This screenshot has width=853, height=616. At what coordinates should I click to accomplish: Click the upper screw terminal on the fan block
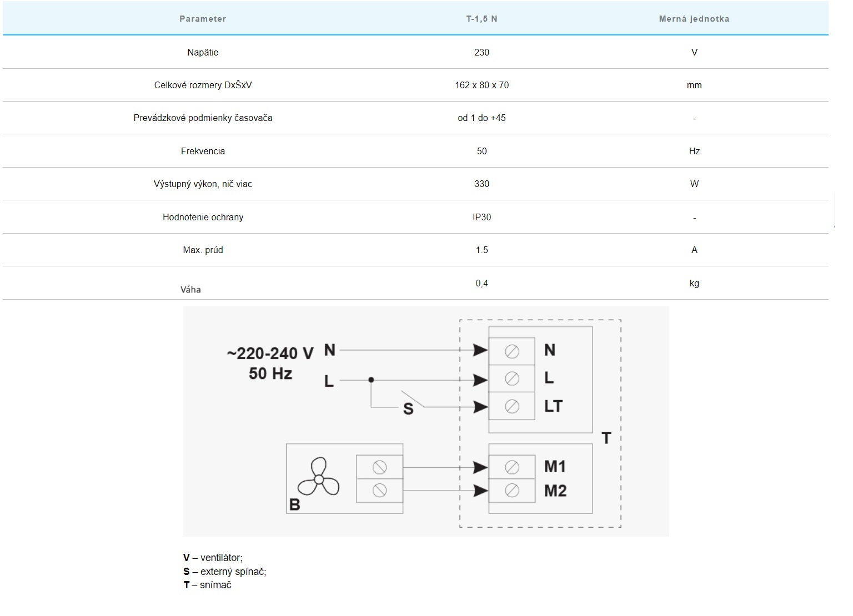379,467
